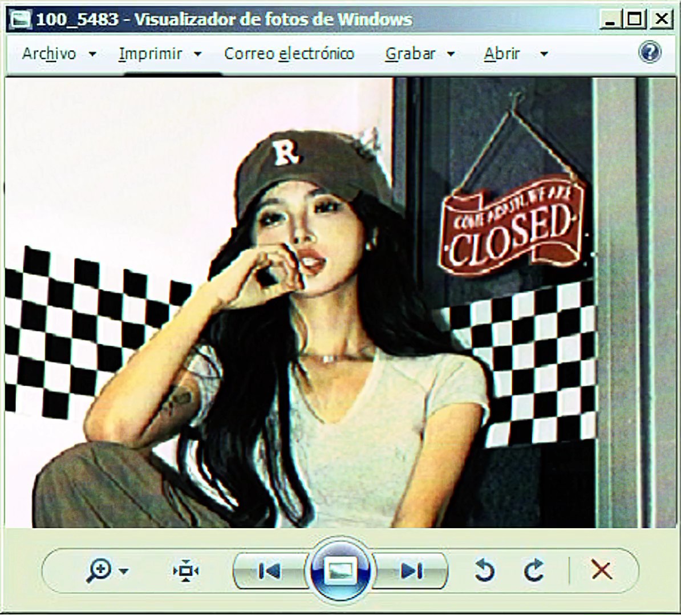Expand the Abrir dropdown arrow
The height and width of the screenshot is (616, 681).
click(543, 53)
